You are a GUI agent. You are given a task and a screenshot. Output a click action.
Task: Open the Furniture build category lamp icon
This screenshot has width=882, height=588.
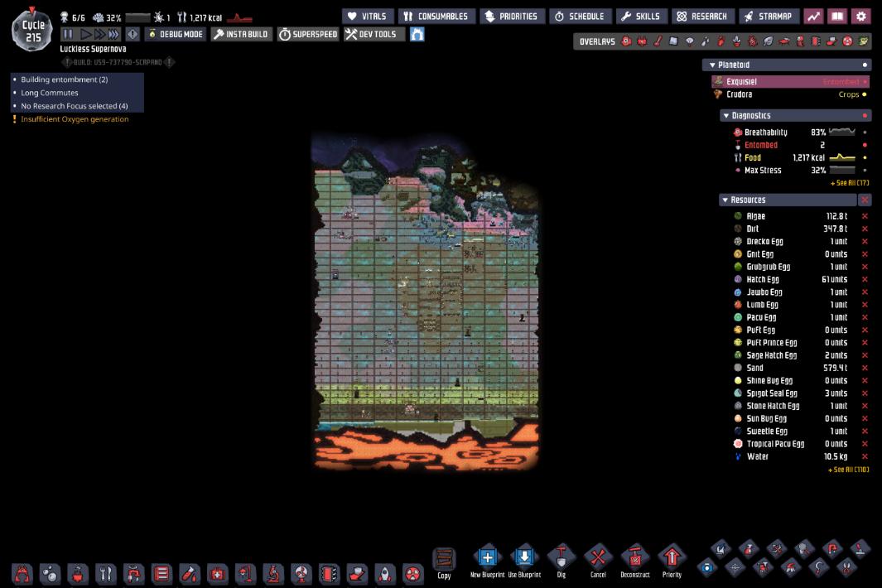click(x=245, y=574)
